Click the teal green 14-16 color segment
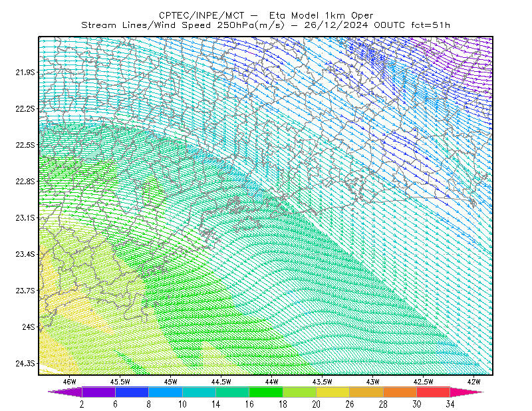This screenshot has width=532, height=411. tap(232, 392)
